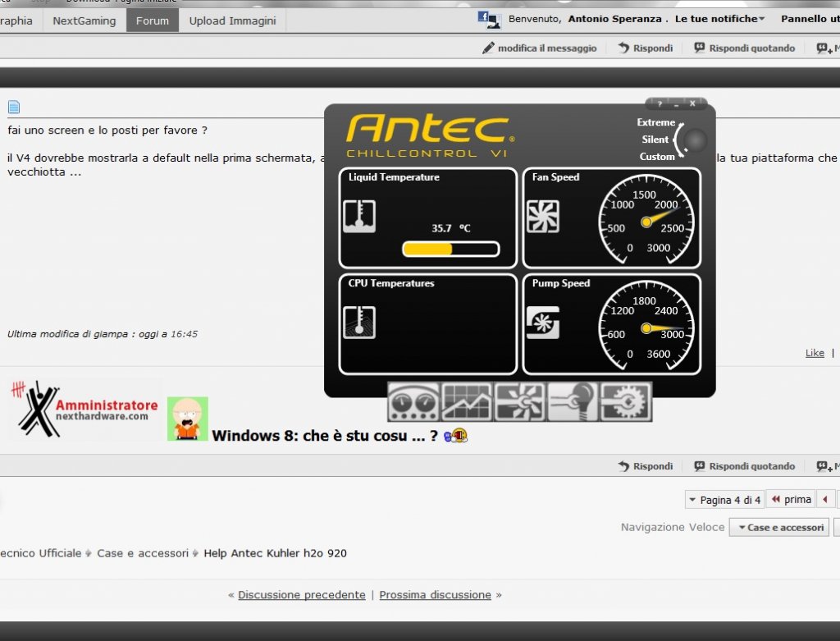Select the Extreme cooling mode
840x641 pixels.
click(655, 122)
